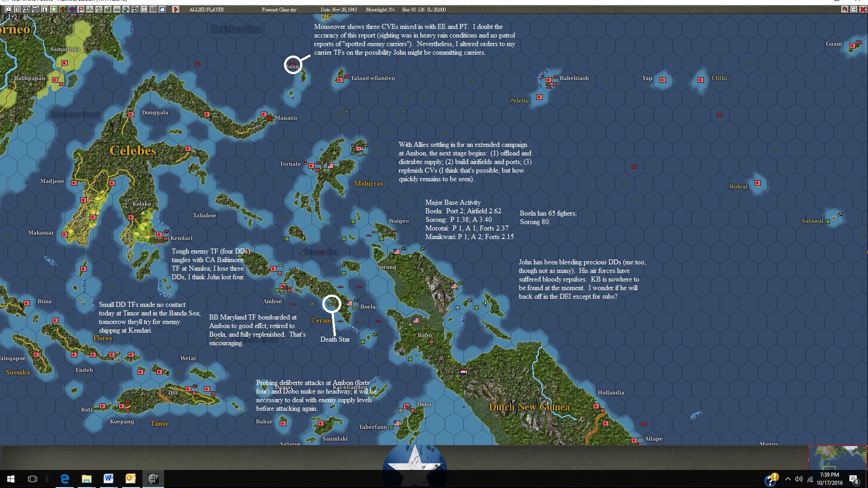This screenshot has width=868, height=488.
Task: Expand the hidden system tray icons
Action: click(788, 479)
